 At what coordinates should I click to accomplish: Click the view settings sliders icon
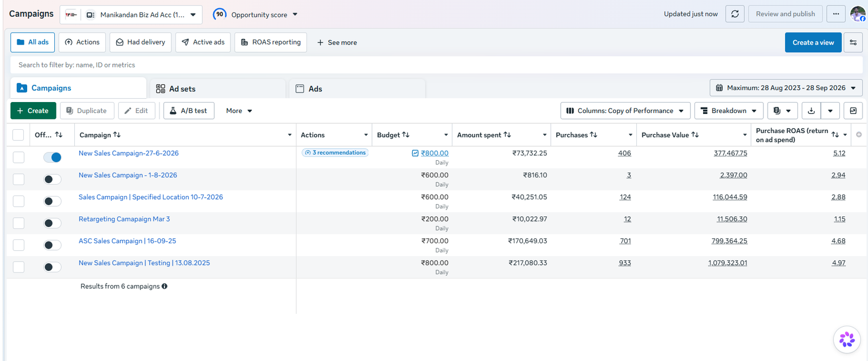click(x=853, y=42)
